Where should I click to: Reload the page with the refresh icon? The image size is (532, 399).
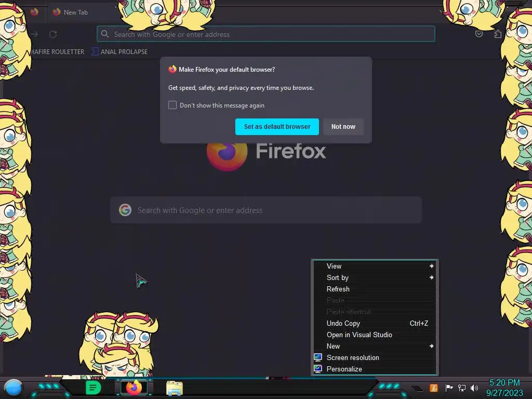pos(53,34)
